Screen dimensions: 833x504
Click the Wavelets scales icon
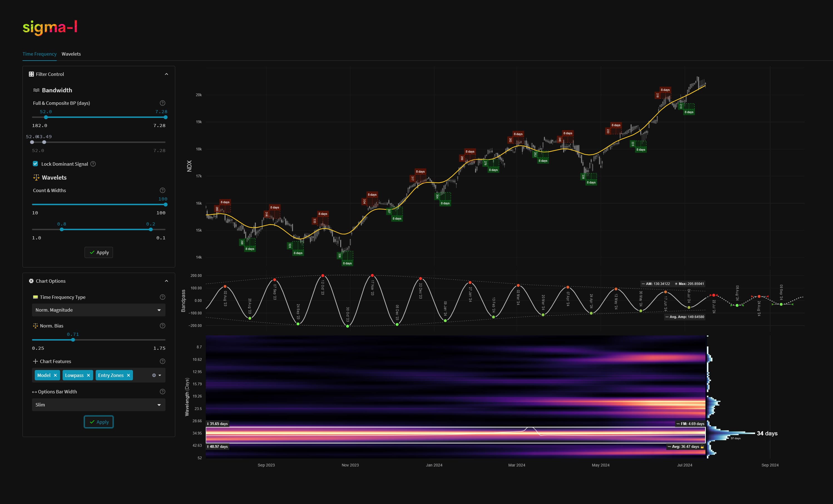click(36, 177)
